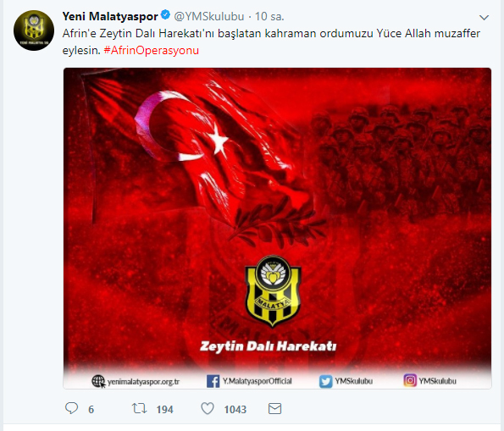Screen dimensions: 504x431
Task: Click the reply speech bubble icon
Action: (71, 408)
